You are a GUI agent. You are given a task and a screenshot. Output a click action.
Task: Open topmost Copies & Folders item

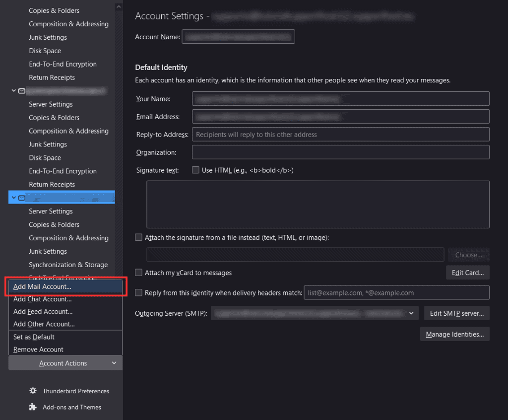point(54,10)
